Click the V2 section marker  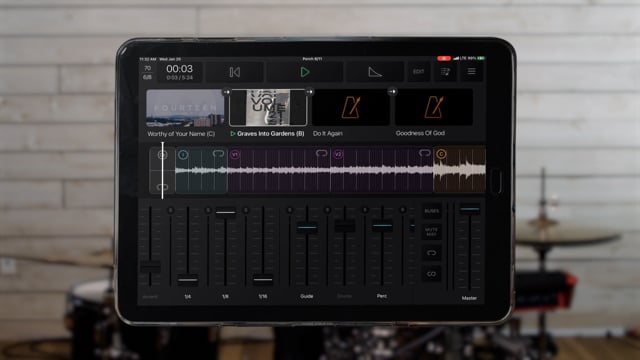point(338,154)
